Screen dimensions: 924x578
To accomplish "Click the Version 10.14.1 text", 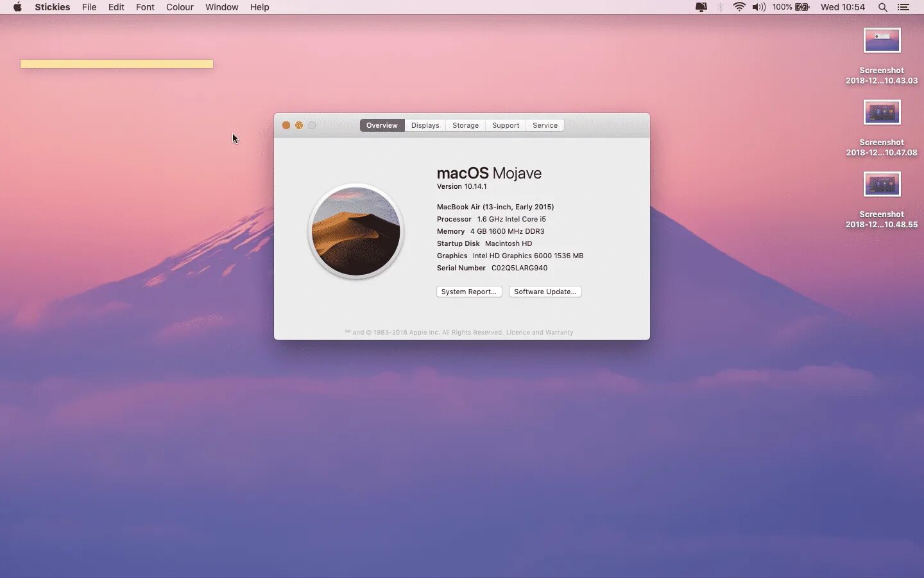I will click(461, 186).
